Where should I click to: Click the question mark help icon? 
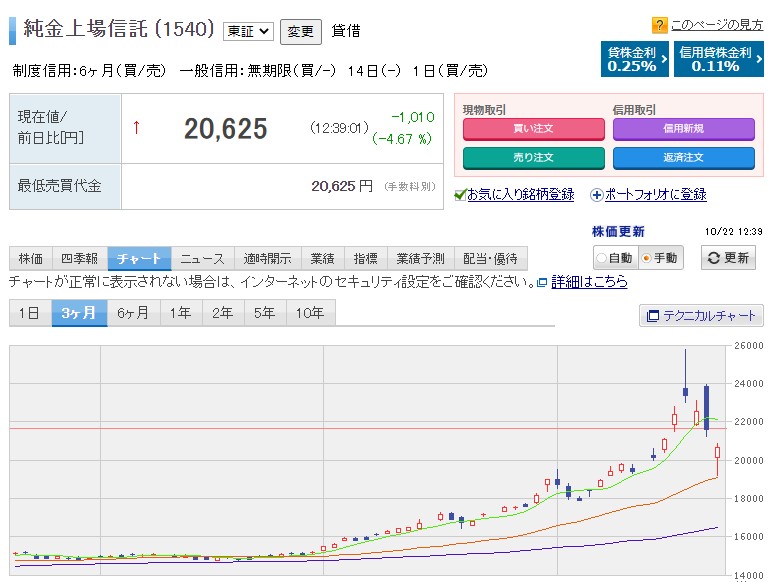click(x=660, y=25)
